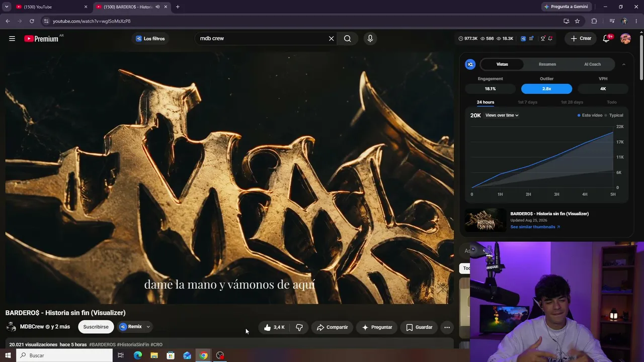Open the vidIQ list icon beside the logo
This screenshot has width=644, height=362.
(531, 39)
